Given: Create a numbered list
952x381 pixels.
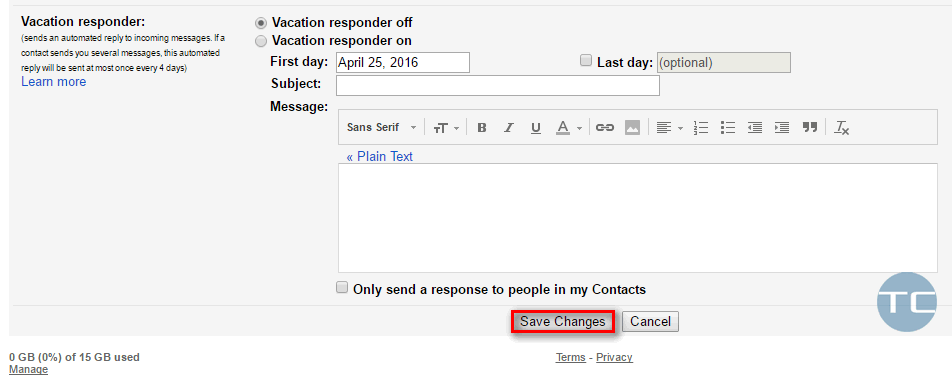Looking at the screenshot, I should [x=701, y=127].
